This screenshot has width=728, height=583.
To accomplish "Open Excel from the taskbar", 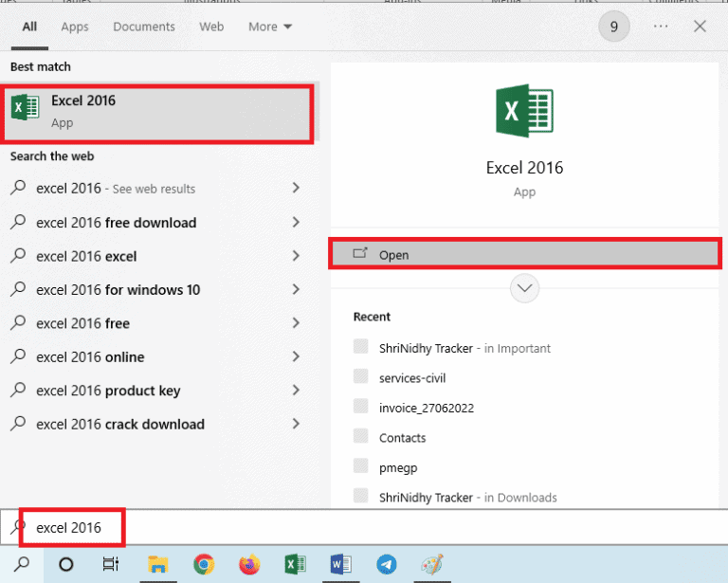I will 295,564.
